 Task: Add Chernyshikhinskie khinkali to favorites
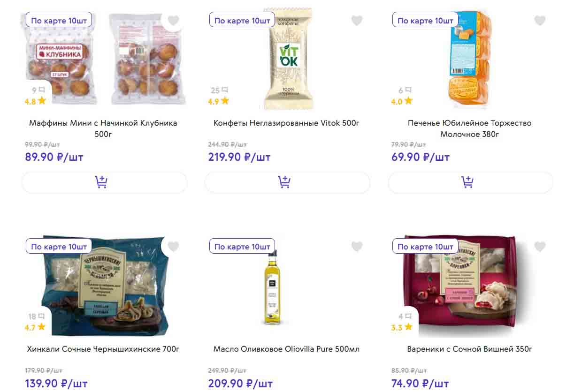click(174, 247)
